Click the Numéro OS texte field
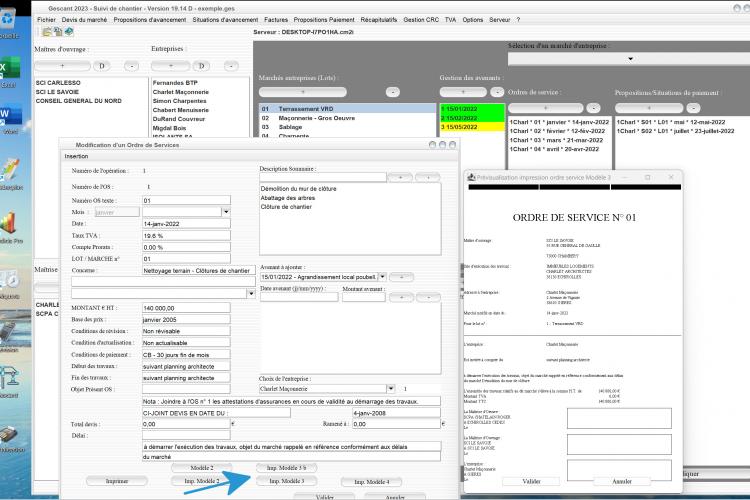 click(x=186, y=200)
